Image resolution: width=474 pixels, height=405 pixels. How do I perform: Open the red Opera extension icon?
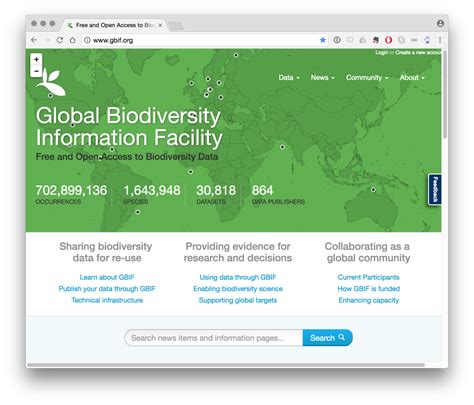(388, 40)
